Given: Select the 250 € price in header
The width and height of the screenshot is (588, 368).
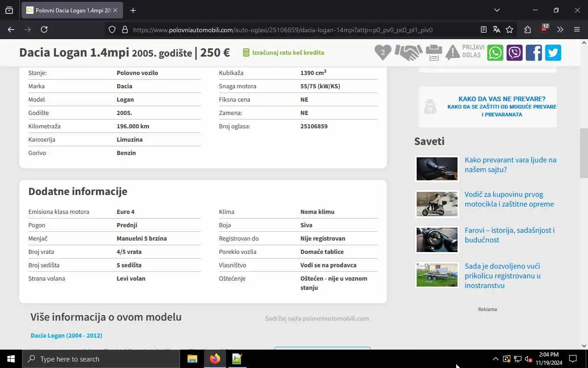Looking at the screenshot, I should pyautogui.click(x=215, y=52).
